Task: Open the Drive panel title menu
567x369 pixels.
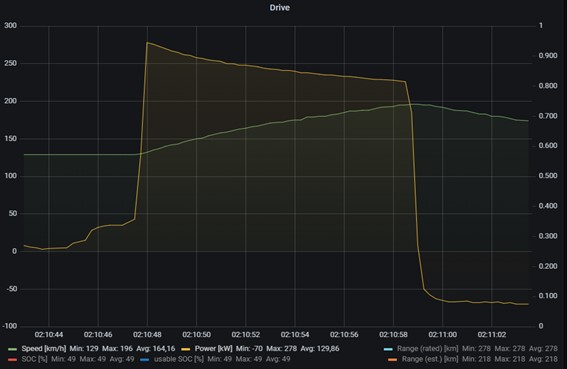Action: (x=280, y=8)
